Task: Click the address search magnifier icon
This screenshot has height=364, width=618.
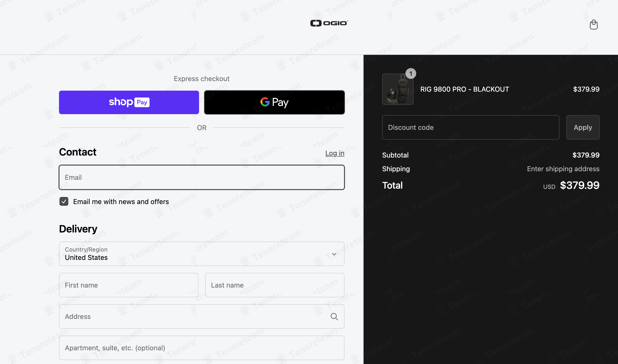Action: 334,316
